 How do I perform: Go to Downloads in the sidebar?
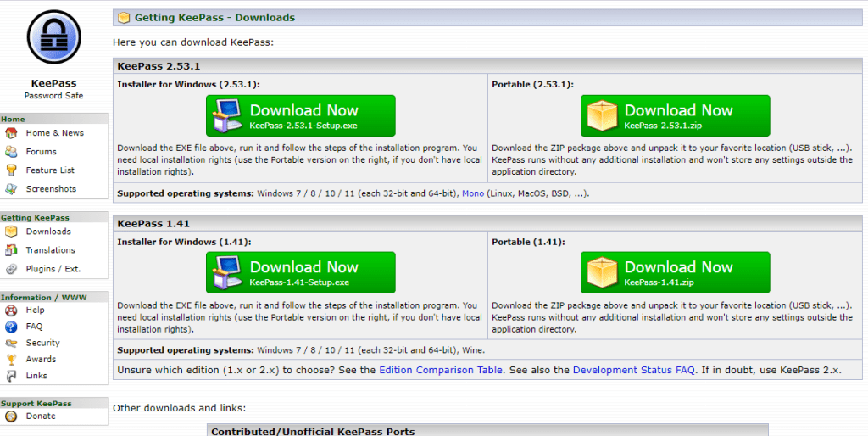(x=48, y=232)
